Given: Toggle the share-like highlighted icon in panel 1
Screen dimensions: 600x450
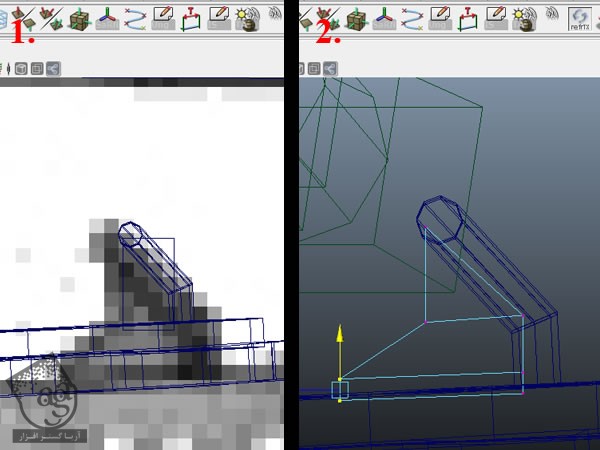Looking at the screenshot, I should tap(51, 69).
